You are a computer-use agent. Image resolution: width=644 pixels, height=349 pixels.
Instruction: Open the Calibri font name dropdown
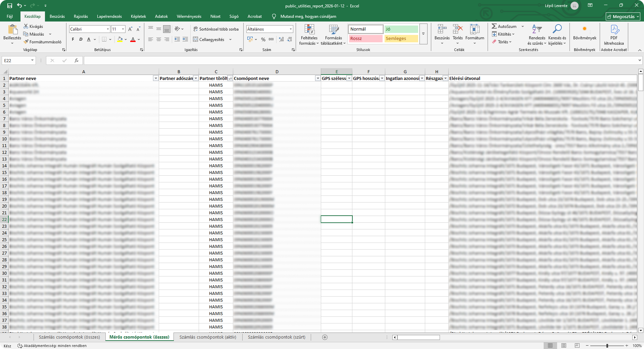tap(108, 29)
